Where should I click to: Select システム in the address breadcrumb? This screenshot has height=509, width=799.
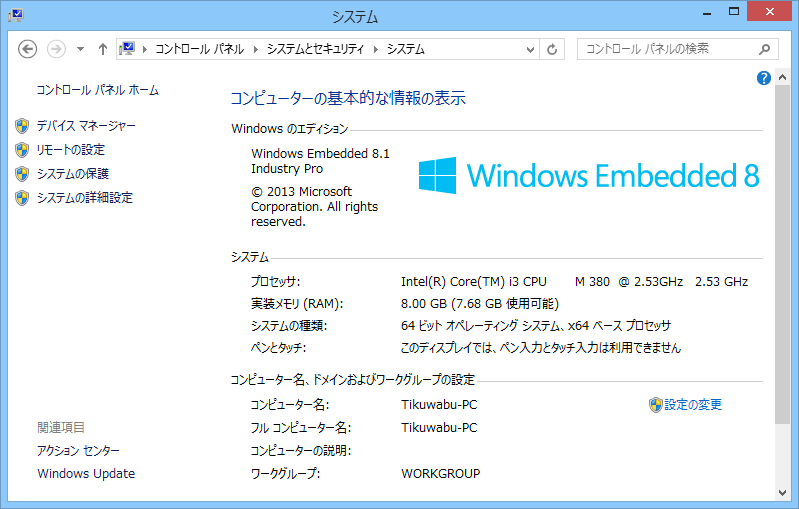tap(406, 49)
